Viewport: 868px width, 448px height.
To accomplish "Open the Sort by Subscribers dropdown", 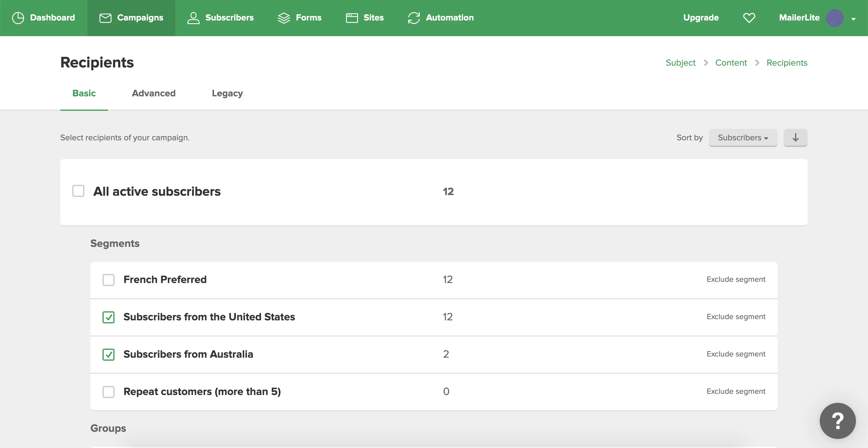I will tap(743, 137).
